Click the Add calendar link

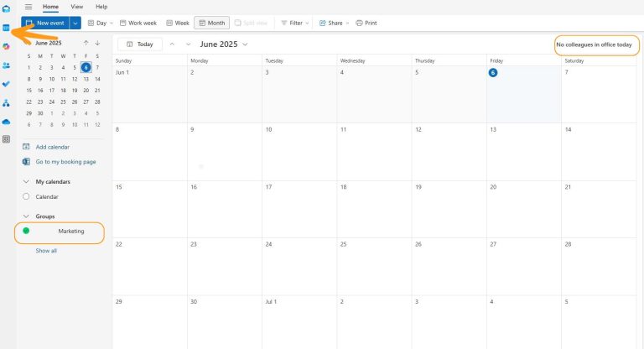[x=53, y=147]
